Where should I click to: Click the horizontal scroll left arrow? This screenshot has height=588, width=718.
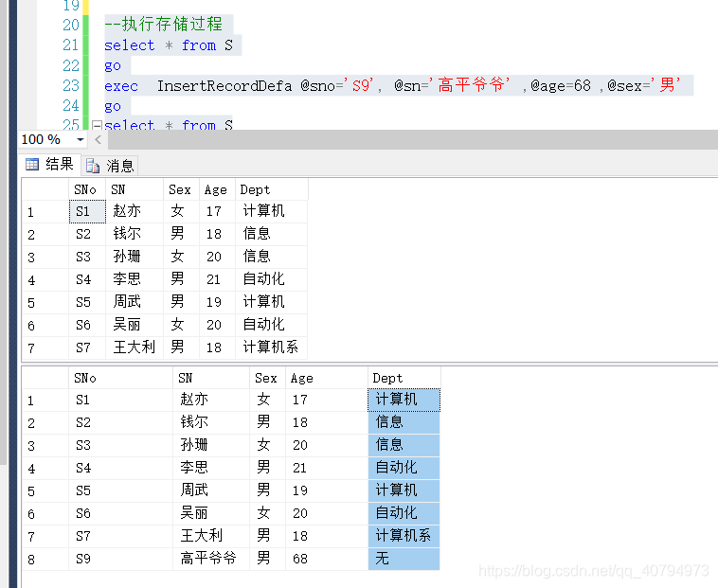[x=98, y=139]
